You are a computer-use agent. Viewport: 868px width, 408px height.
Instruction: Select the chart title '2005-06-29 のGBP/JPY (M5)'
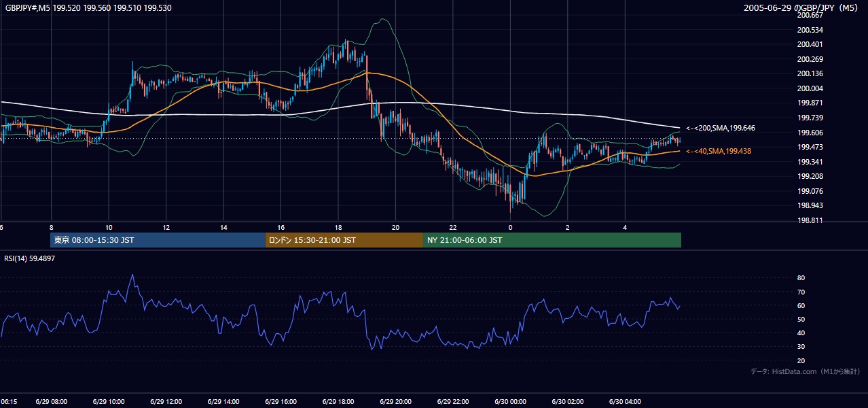coord(802,8)
